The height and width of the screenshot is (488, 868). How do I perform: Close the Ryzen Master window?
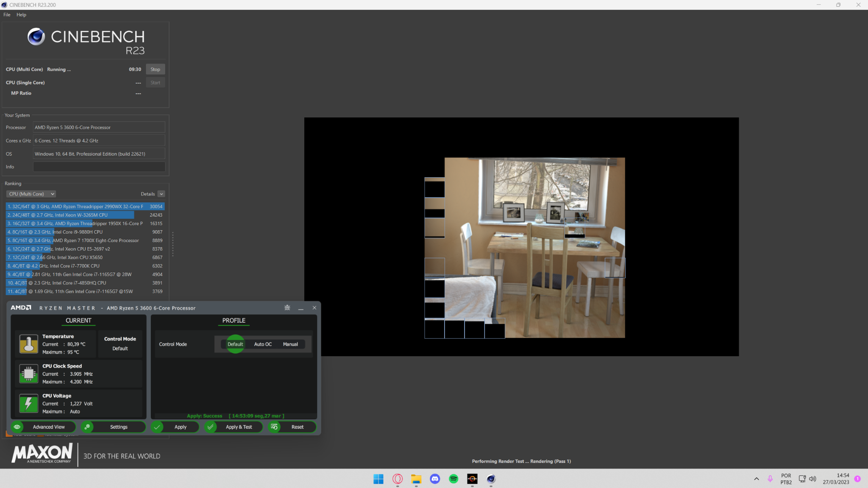click(314, 308)
